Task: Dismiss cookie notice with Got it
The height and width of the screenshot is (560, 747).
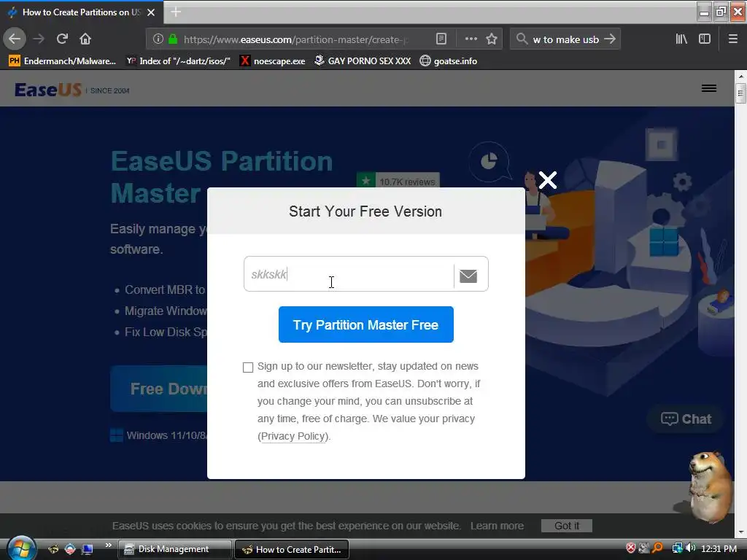Action: (x=567, y=526)
